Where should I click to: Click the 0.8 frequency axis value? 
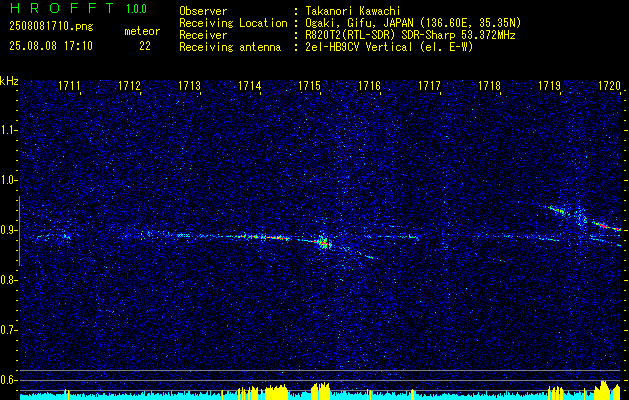[x=9, y=280]
